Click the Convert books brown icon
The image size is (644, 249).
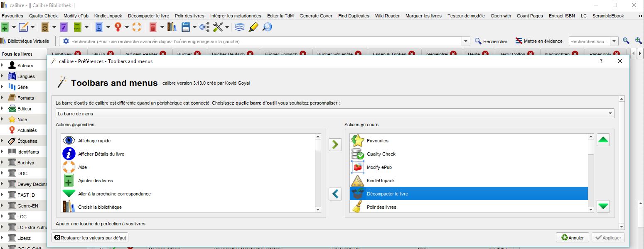point(45,27)
